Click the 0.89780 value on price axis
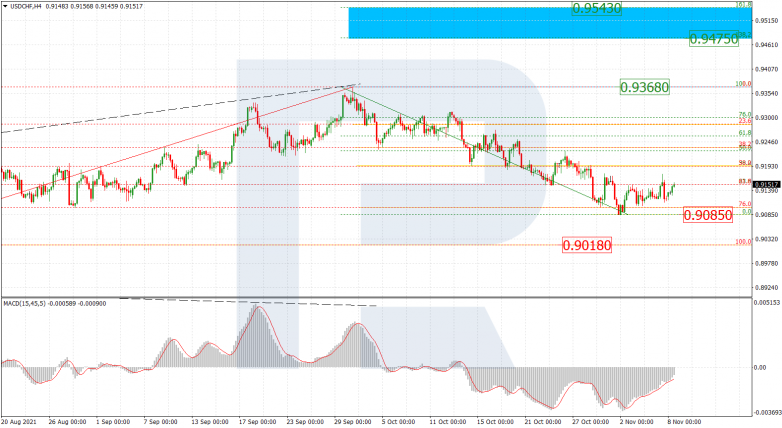 pyautogui.click(x=767, y=264)
